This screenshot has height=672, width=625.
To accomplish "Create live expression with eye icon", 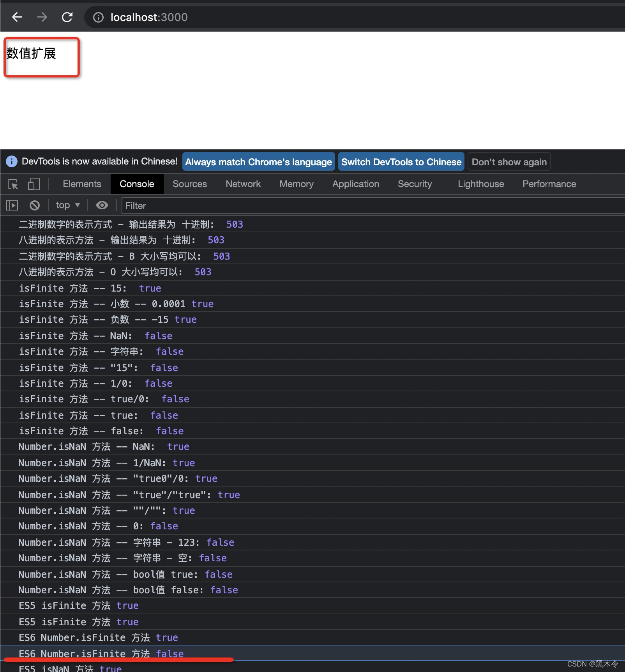I will pos(102,205).
